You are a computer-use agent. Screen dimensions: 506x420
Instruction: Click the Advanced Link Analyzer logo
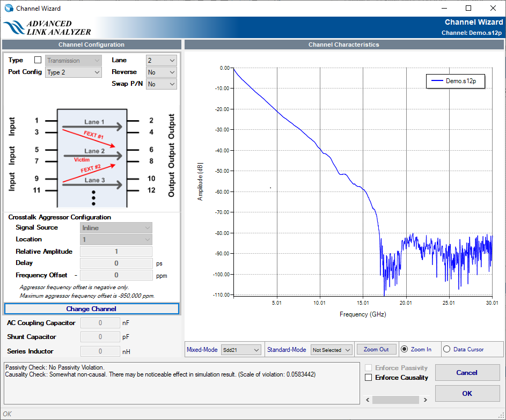(47, 28)
